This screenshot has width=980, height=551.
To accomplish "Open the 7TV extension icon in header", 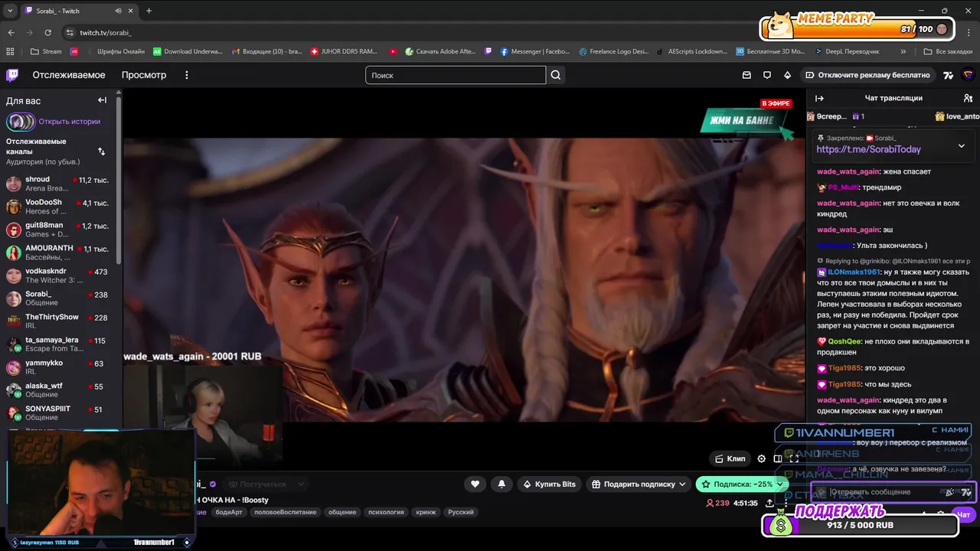I will (949, 75).
